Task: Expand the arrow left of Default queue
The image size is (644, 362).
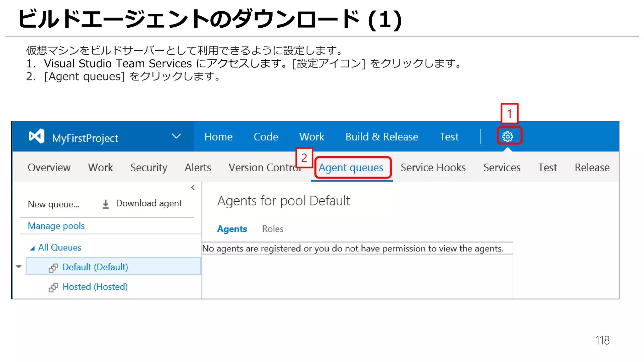Action: pyautogui.click(x=19, y=266)
